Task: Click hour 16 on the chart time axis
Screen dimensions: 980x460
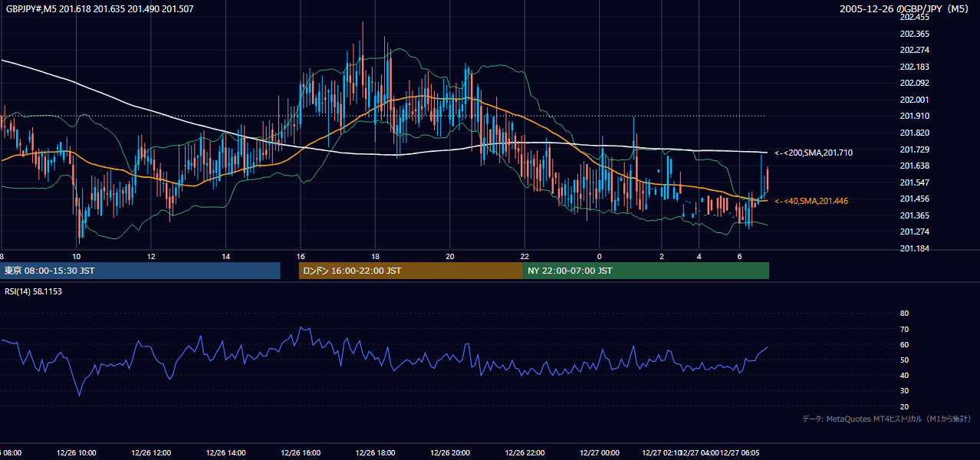Action: point(301,256)
